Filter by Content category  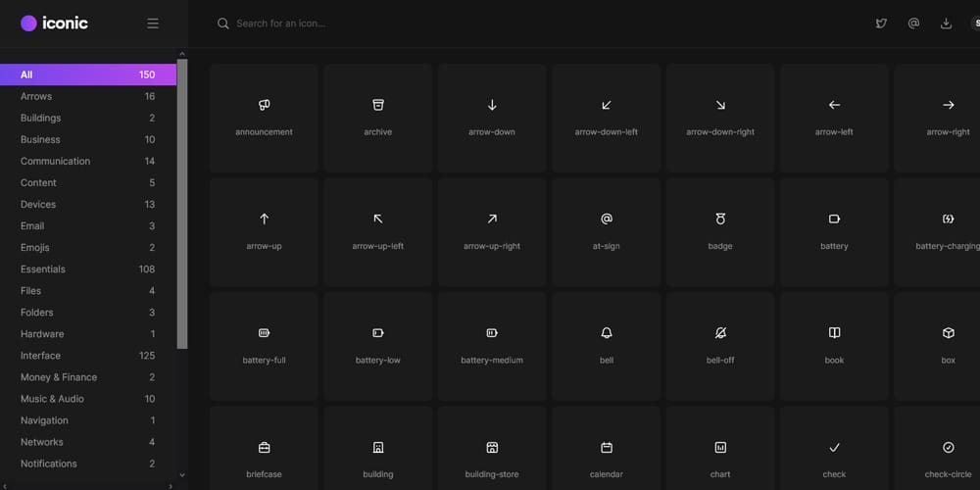click(x=88, y=182)
